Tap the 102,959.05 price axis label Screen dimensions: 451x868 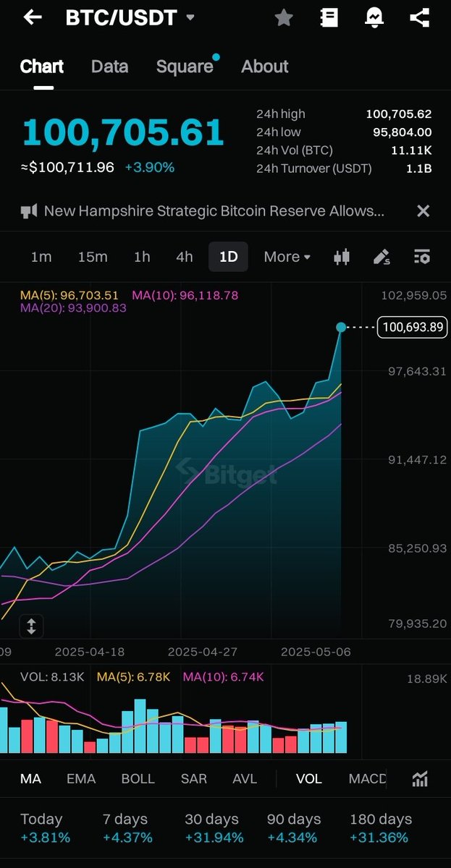[x=415, y=295]
